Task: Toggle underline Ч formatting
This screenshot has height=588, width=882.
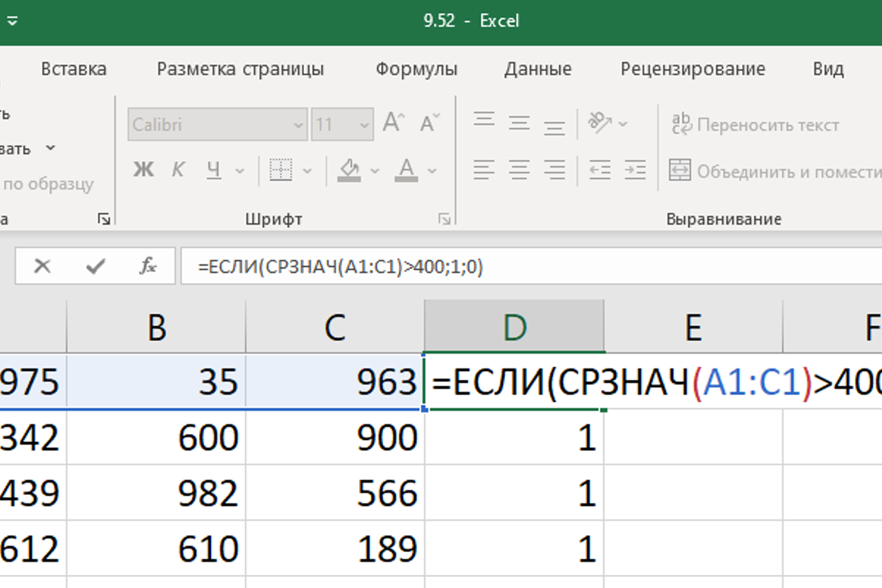Action: pos(214,169)
